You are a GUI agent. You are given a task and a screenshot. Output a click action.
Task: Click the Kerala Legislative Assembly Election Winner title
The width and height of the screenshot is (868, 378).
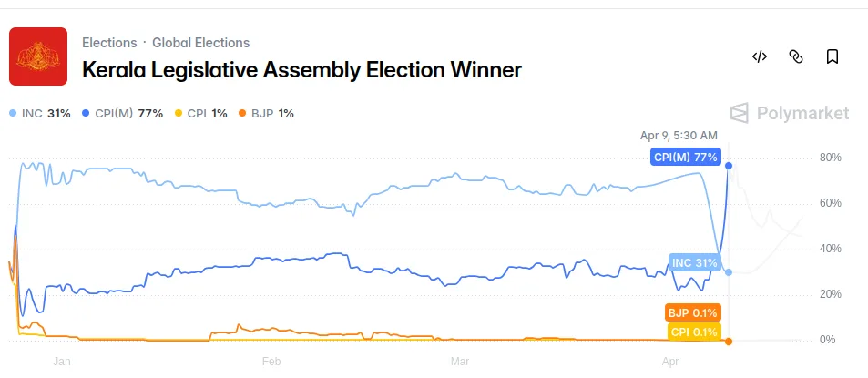pyautogui.click(x=301, y=69)
